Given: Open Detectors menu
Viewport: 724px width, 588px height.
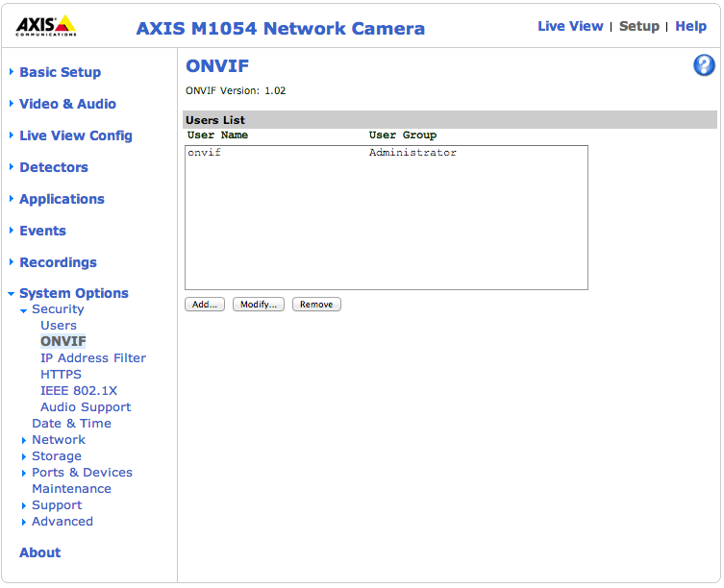Looking at the screenshot, I should [x=54, y=167].
